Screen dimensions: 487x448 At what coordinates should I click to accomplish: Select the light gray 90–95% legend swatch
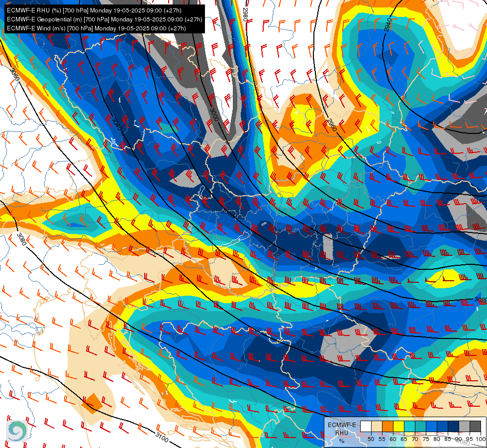point(464,427)
